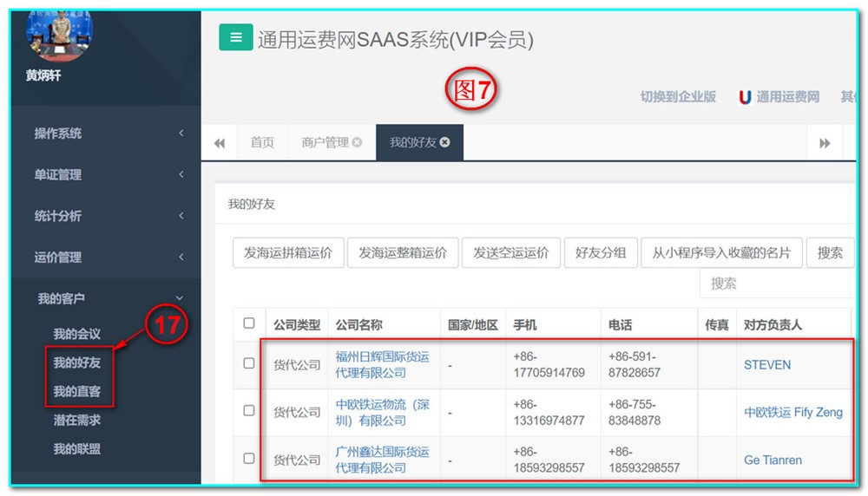Check the row for 中欧铁运物流（深圳）有限公司
This screenshot has height=496, width=868.
pyautogui.click(x=249, y=411)
